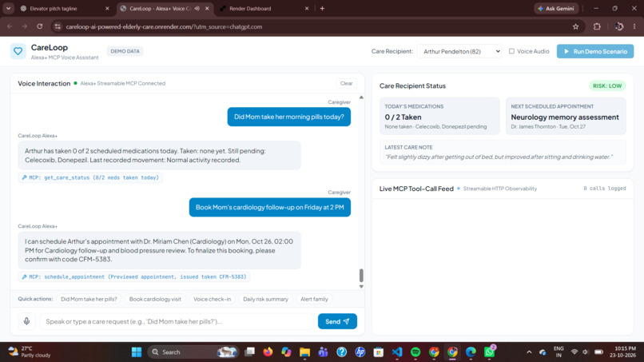Click the microphone voice input icon
Screen dimensions: 644x362
[26, 321]
